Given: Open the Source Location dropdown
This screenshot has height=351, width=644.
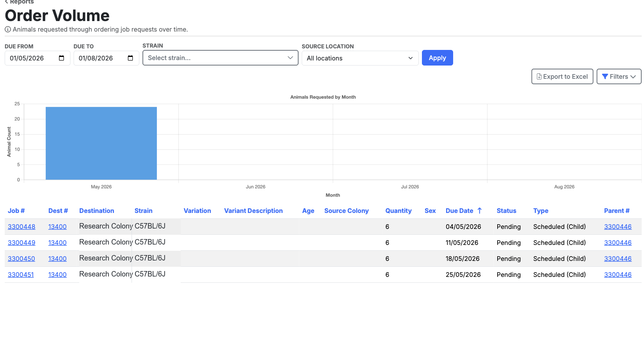Looking at the screenshot, I should point(360,58).
